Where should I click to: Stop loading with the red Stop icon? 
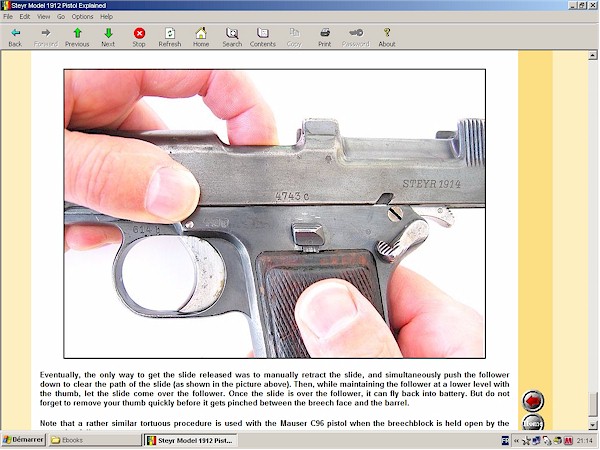coord(139,38)
